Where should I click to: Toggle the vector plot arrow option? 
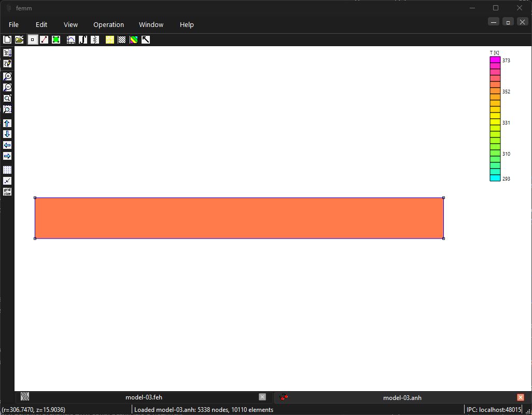pos(146,40)
